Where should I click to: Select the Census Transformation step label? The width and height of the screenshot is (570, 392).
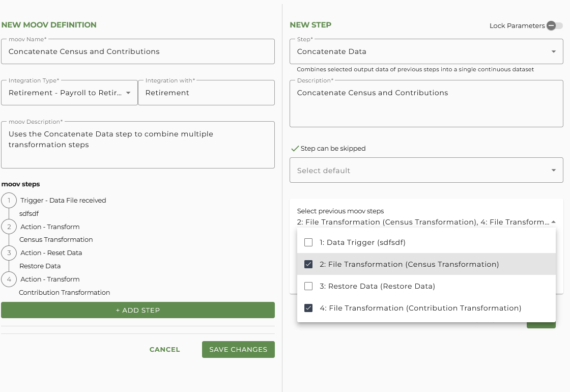pos(56,240)
